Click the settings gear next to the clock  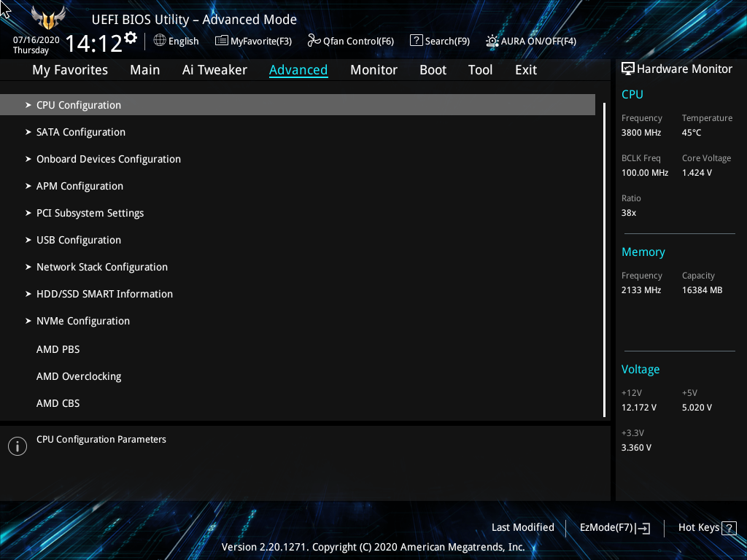tap(131, 38)
